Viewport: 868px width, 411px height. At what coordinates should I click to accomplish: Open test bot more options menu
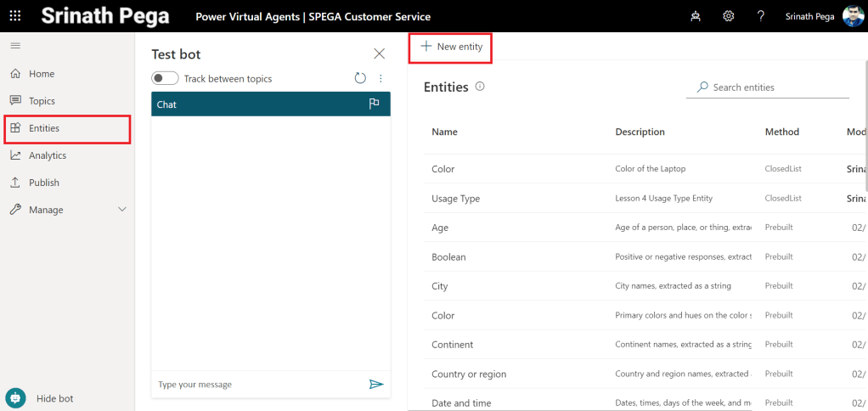tap(380, 78)
